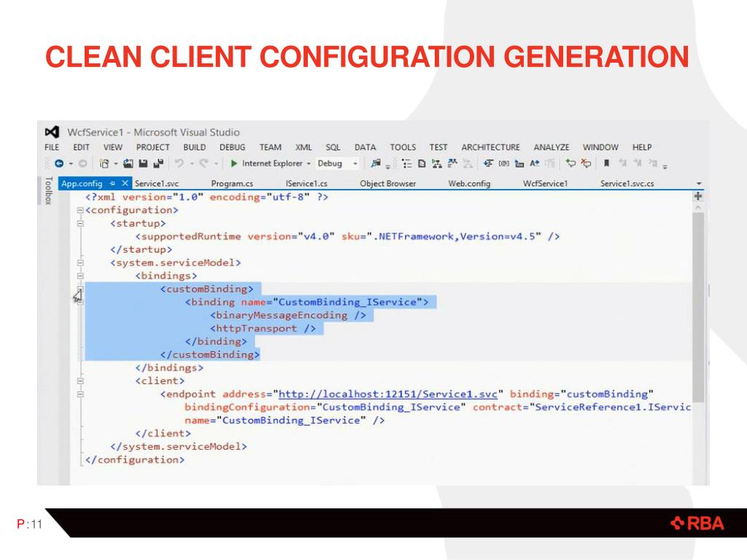Collapse the bindings element outline

(x=80, y=276)
